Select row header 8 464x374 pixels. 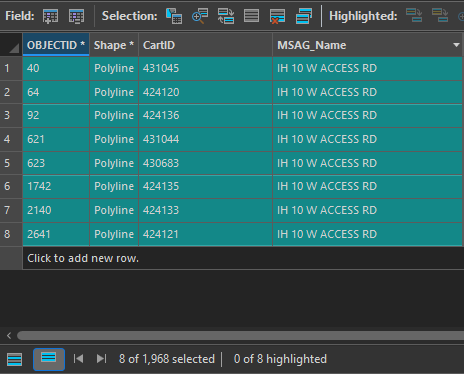click(x=11, y=234)
